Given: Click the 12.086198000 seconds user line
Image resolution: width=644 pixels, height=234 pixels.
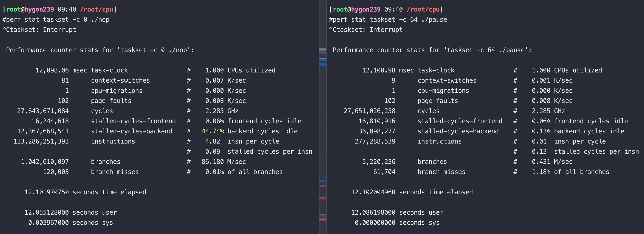Looking at the screenshot, I should (397, 213).
